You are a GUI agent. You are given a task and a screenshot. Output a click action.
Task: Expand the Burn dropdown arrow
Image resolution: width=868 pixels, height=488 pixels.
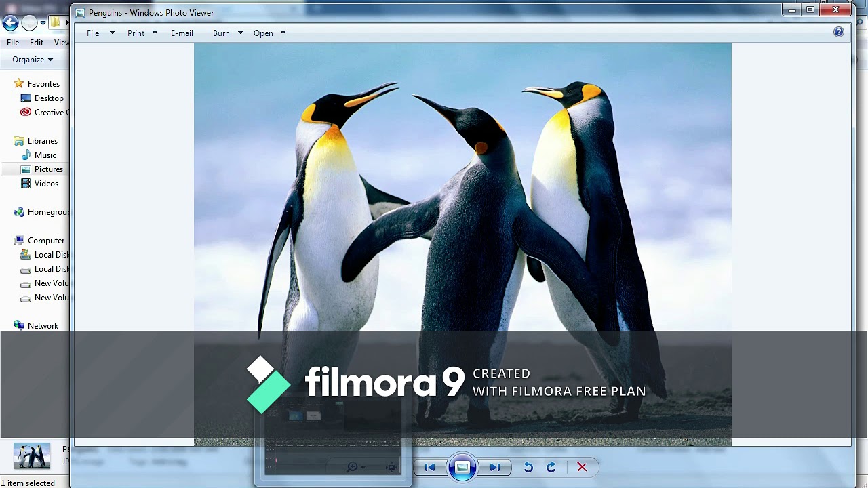coord(240,33)
